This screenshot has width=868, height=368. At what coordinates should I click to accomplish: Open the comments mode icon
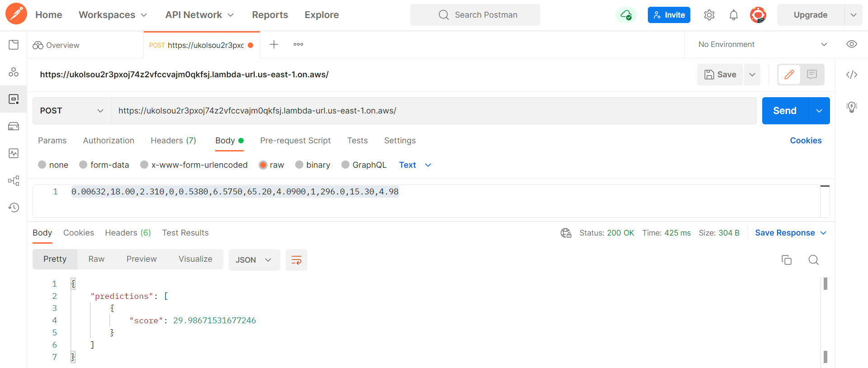pyautogui.click(x=812, y=75)
